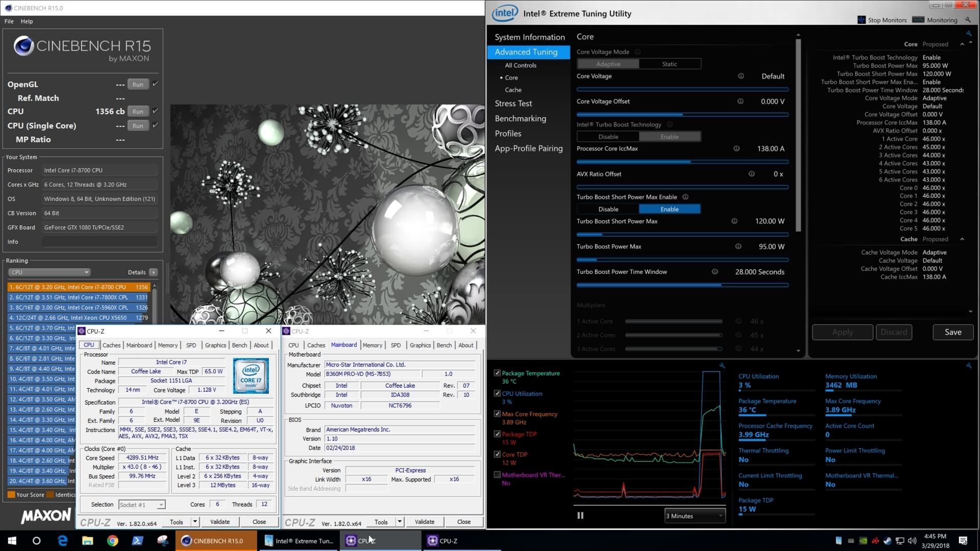Screen dimensions: 980x551
Task: Show info for Turbo Boost Power Time Window
Action: pos(715,271)
